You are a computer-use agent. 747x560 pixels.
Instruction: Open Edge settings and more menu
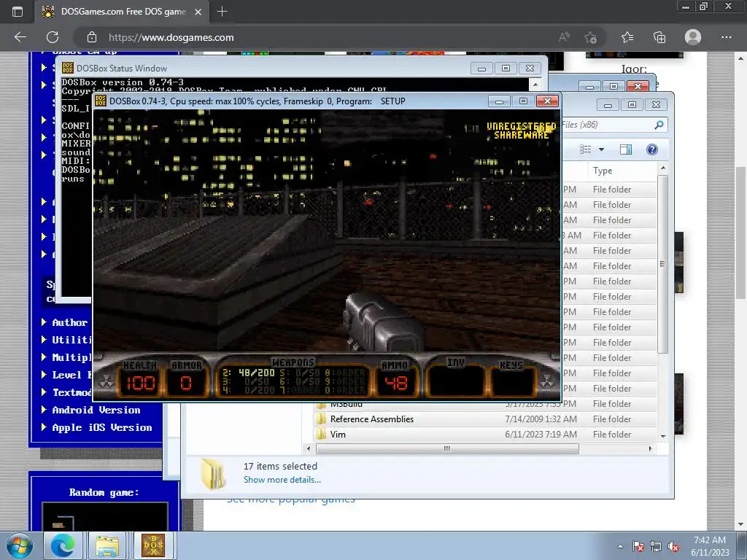point(726,37)
